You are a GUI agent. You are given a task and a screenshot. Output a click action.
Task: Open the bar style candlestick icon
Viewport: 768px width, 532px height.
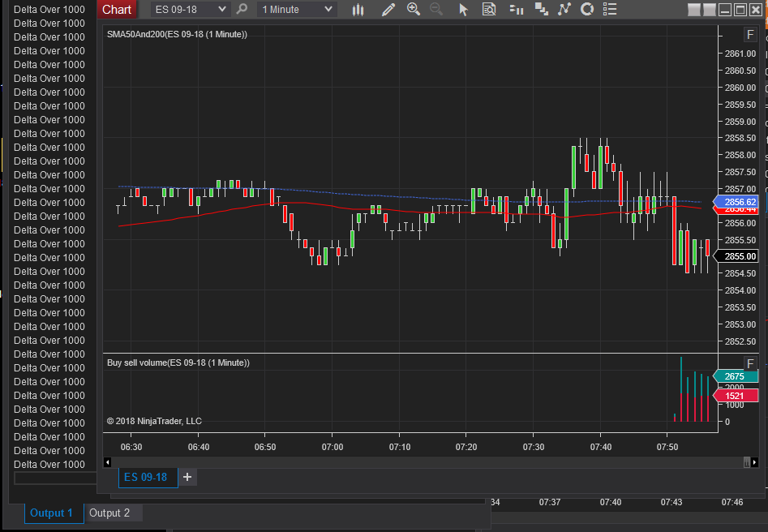[358, 10]
